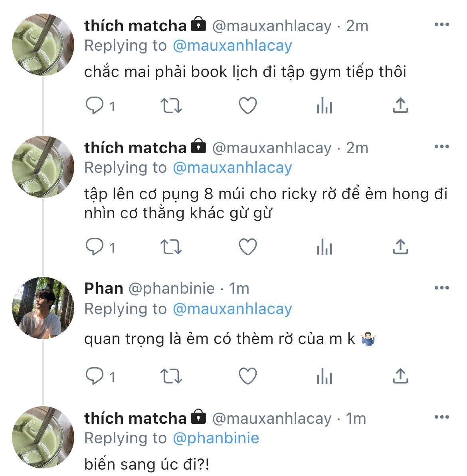This screenshot has height=476, width=467.
Task: Open more options on the gym booking tweet
Action: pyautogui.click(x=441, y=25)
